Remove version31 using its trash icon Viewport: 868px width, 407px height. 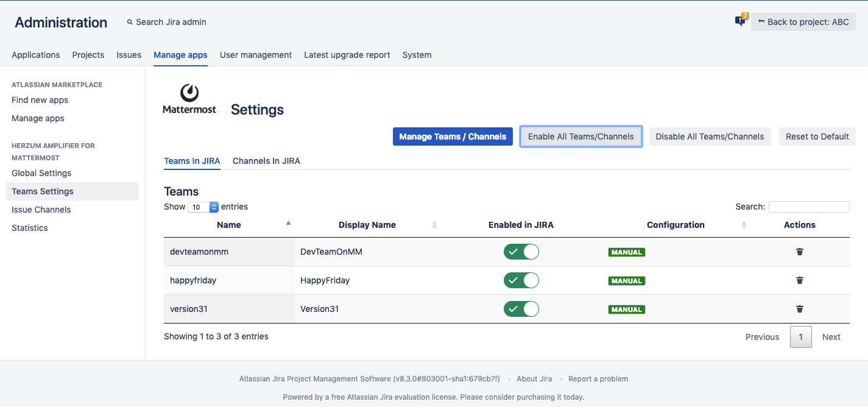coord(799,309)
